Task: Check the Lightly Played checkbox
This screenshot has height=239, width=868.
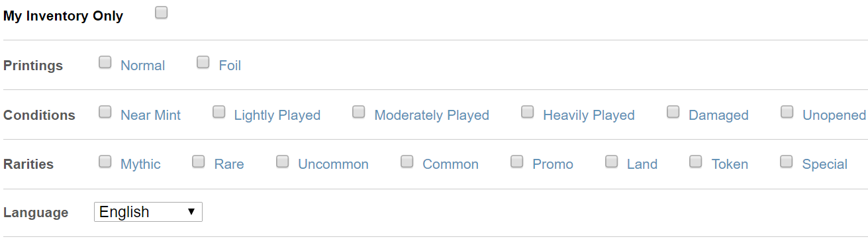Action: tap(219, 112)
